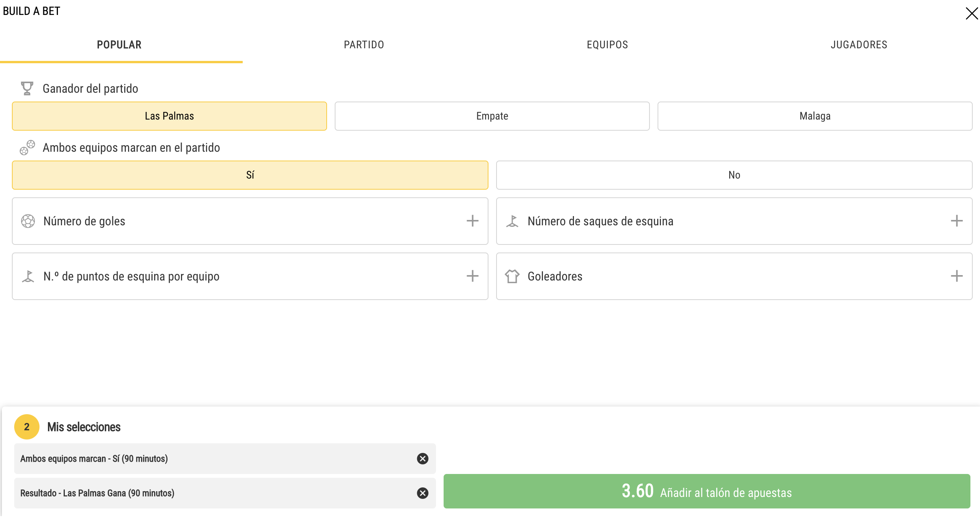The image size is (980, 528).
Task: Click Resultado - Las Palmas Gana (90 minutos) row
Action: click(x=225, y=493)
